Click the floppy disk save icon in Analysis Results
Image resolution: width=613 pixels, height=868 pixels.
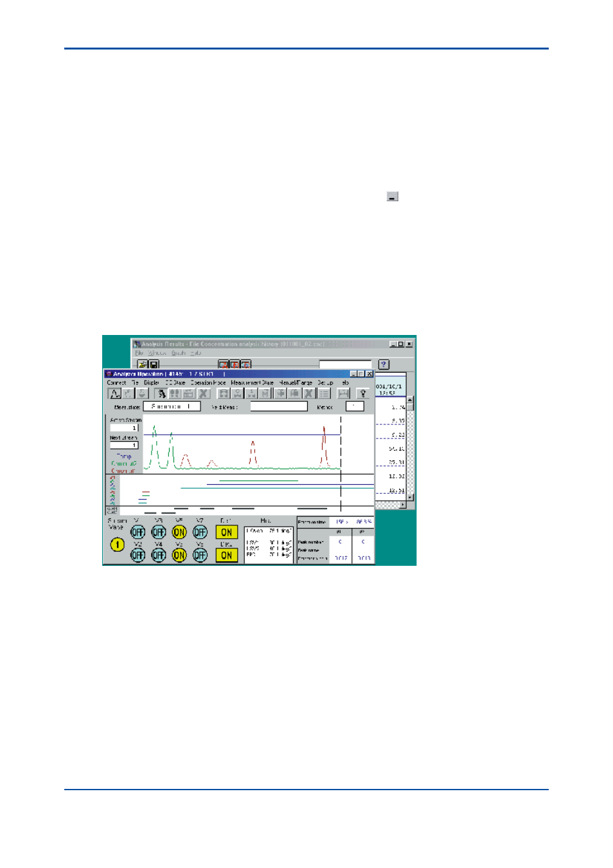[x=154, y=365]
